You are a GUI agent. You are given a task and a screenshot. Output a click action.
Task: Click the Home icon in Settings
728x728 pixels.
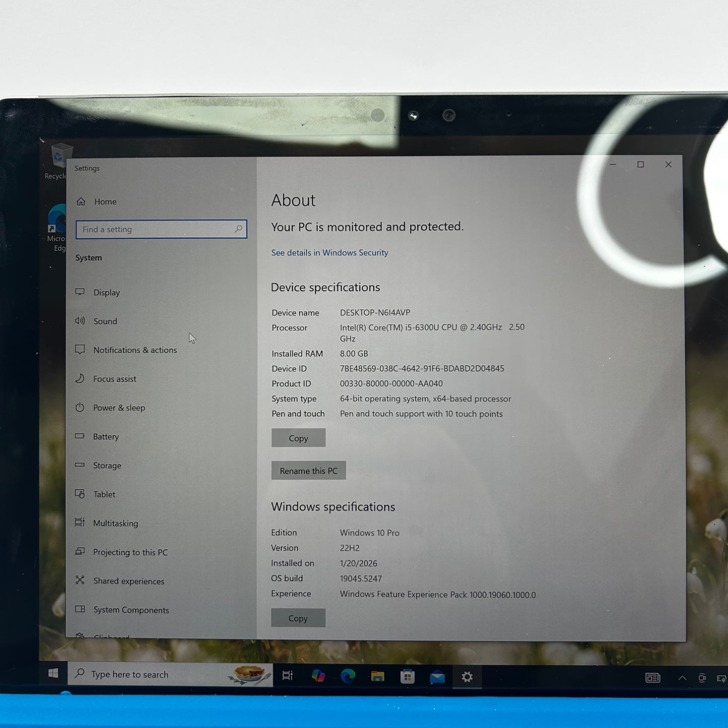click(81, 202)
